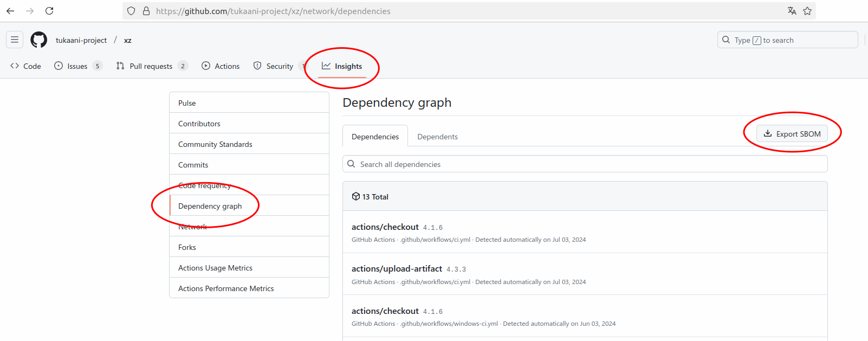Click the '13 Total' count text

coord(375,197)
